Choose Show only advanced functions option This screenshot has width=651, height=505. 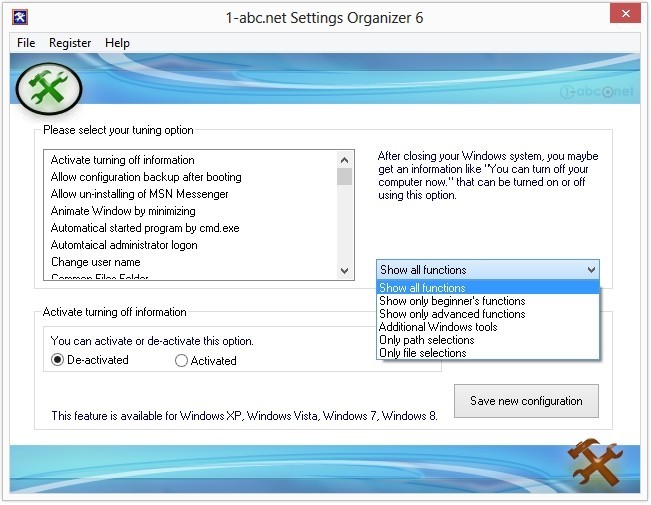click(452, 314)
